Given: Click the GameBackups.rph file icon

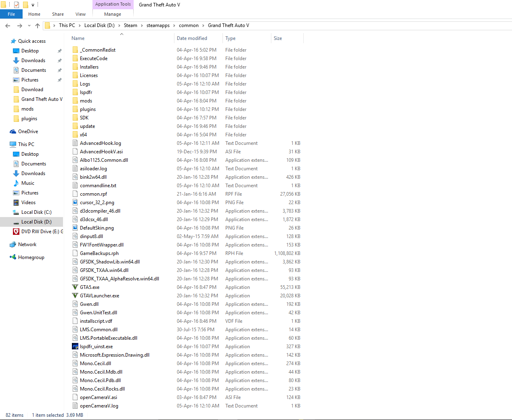Looking at the screenshot, I should (x=75, y=253).
